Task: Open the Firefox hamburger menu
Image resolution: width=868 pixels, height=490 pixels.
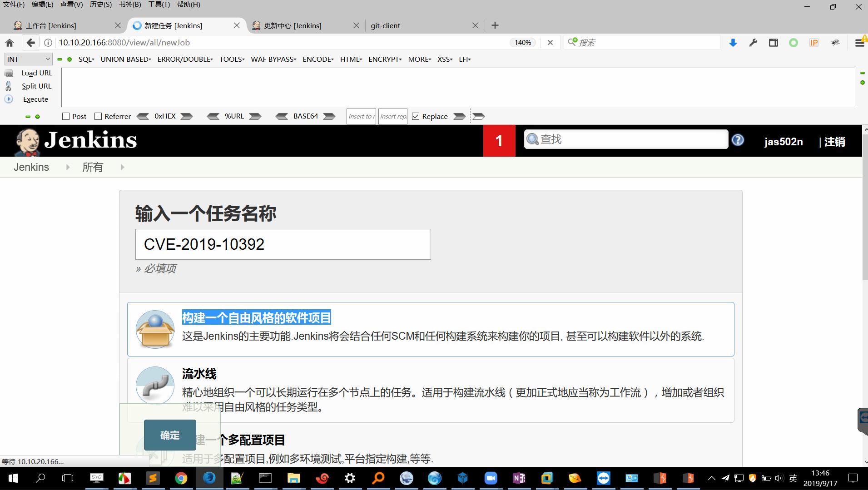Action: [x=859, y=43]
